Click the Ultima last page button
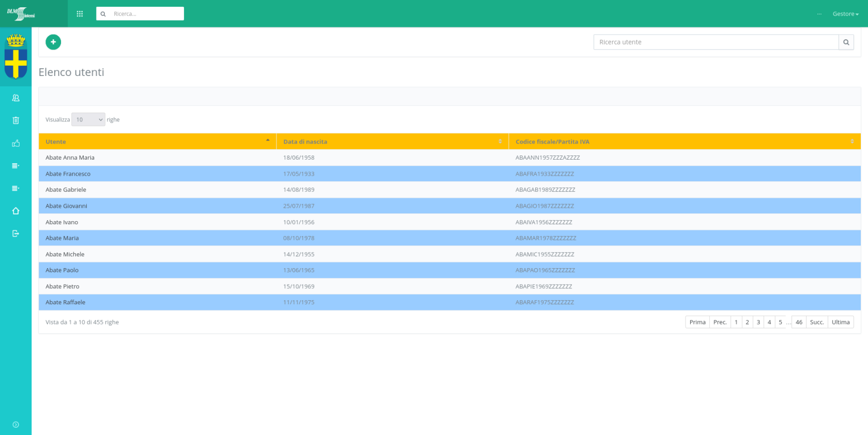This screenshot has width=868, height=435. tap(841, 322)
